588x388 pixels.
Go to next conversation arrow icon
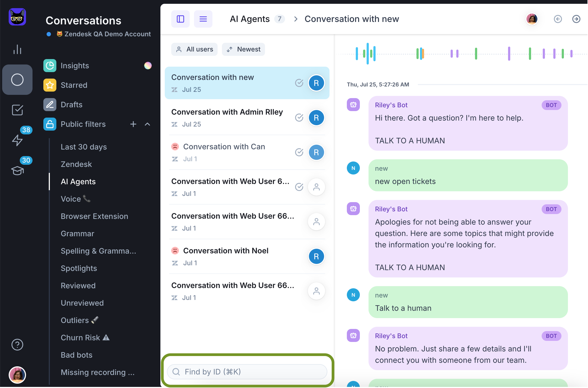click(576, 19)
